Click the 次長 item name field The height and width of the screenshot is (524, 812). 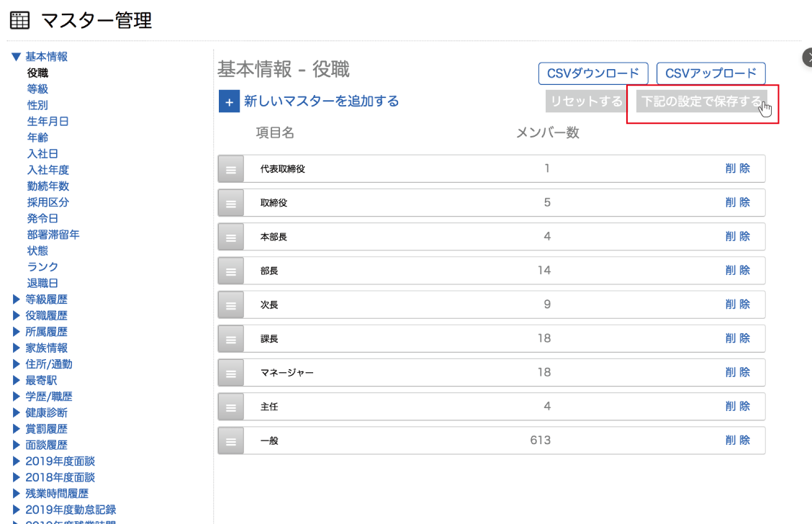360,304
